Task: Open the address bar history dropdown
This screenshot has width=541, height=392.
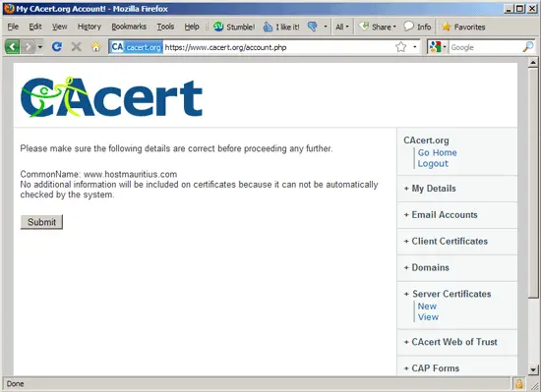Action: click(415, 47)
